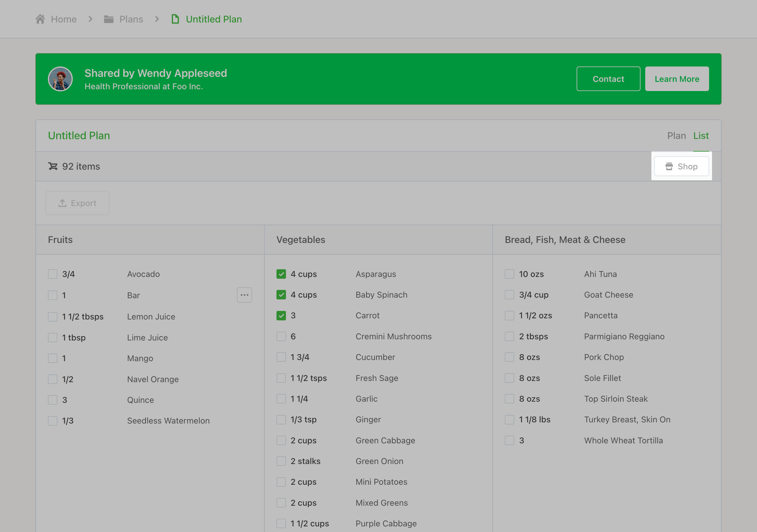Uncheck the Carrot checkbox
757x532 pixels.
(x=281, y=315)
